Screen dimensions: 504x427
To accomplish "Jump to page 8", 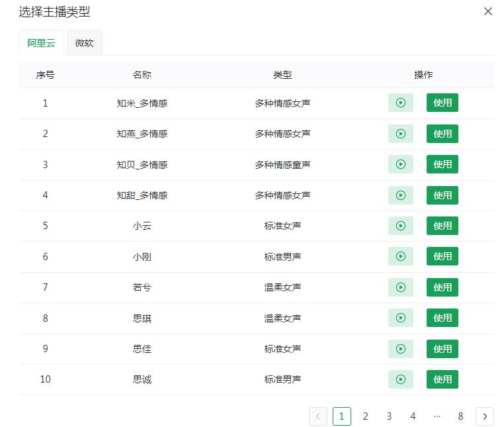I will coord(460,416).
